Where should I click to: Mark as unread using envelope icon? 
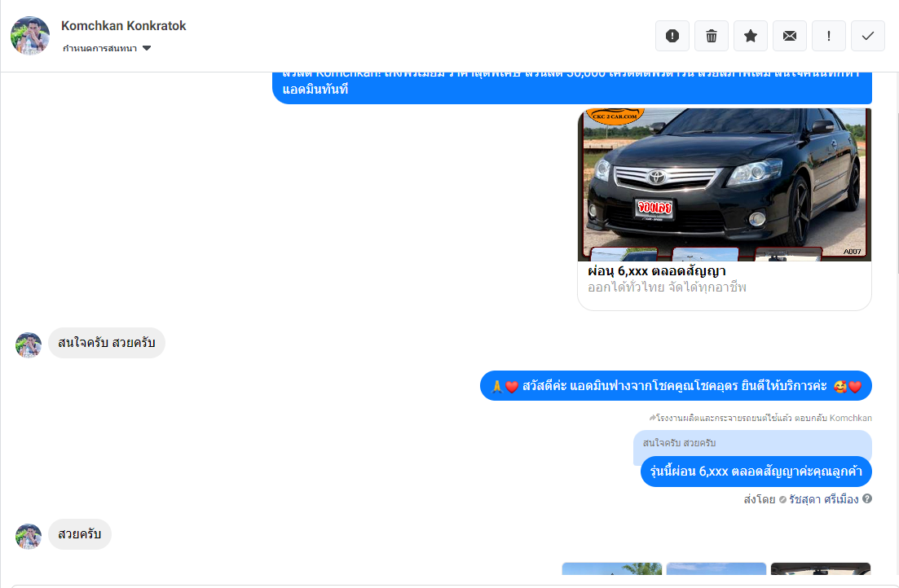(790, 36)
